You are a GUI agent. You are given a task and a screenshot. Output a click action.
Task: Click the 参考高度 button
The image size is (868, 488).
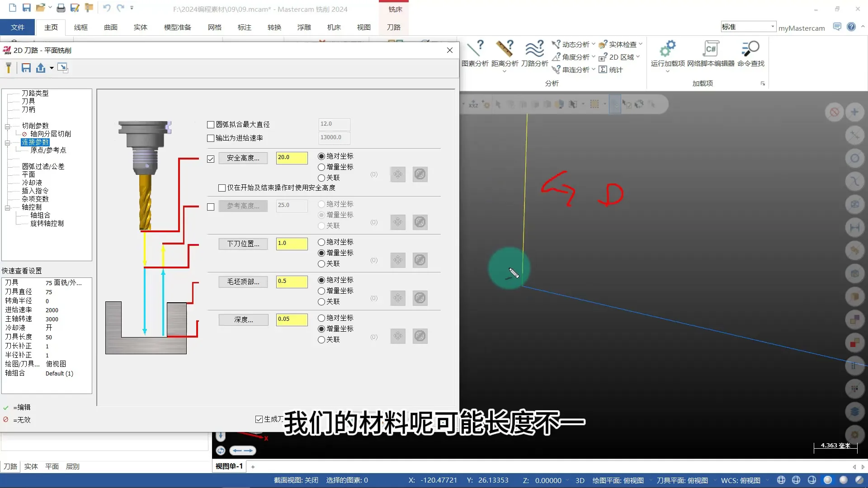tap(243, 206)
